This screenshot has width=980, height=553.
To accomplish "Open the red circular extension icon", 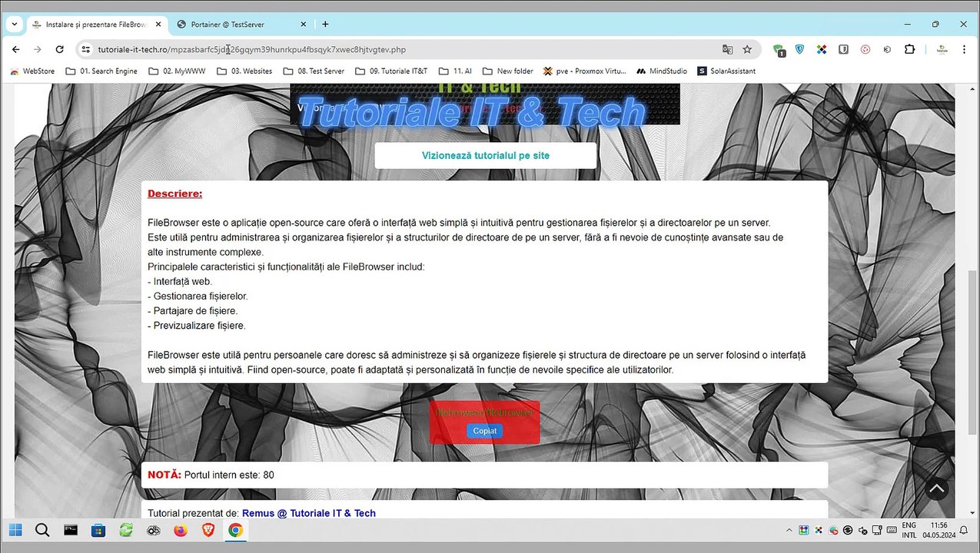I will 865,49.
